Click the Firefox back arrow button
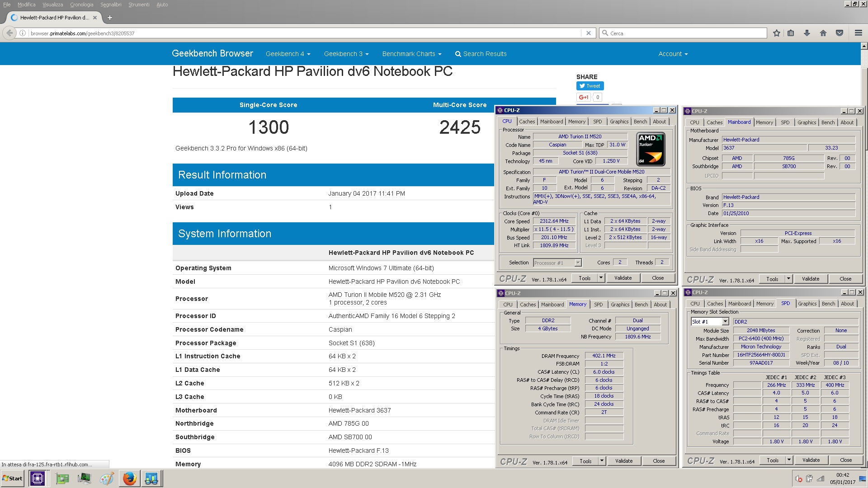The height and width of the screenshot is (488, 868). pos(9,33)
